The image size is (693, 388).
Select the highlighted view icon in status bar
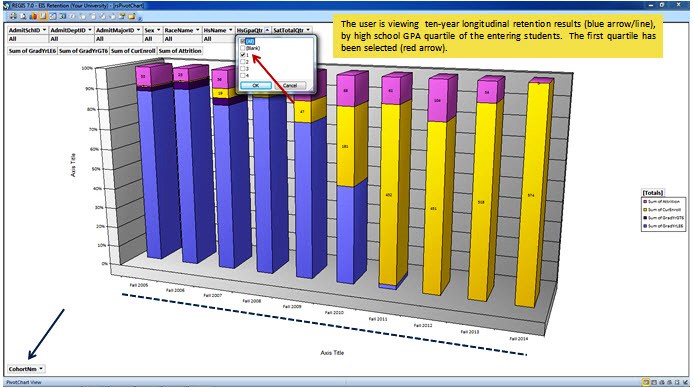[646, 382]
